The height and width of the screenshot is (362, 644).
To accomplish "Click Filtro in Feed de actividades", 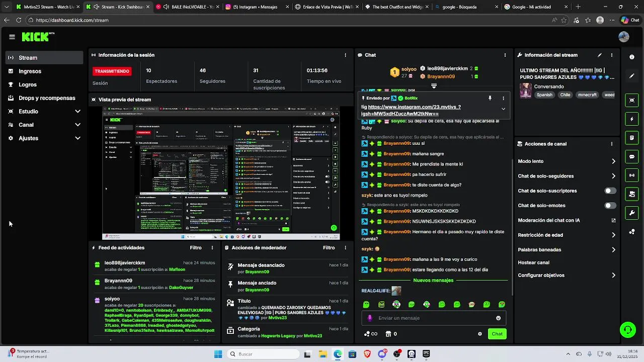I will (x=196, y=248).
